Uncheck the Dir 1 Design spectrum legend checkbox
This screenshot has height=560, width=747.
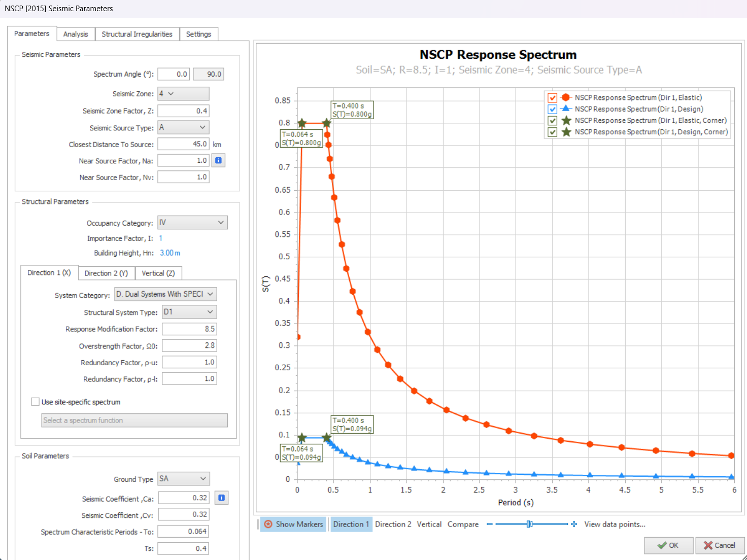coord(553,109)
